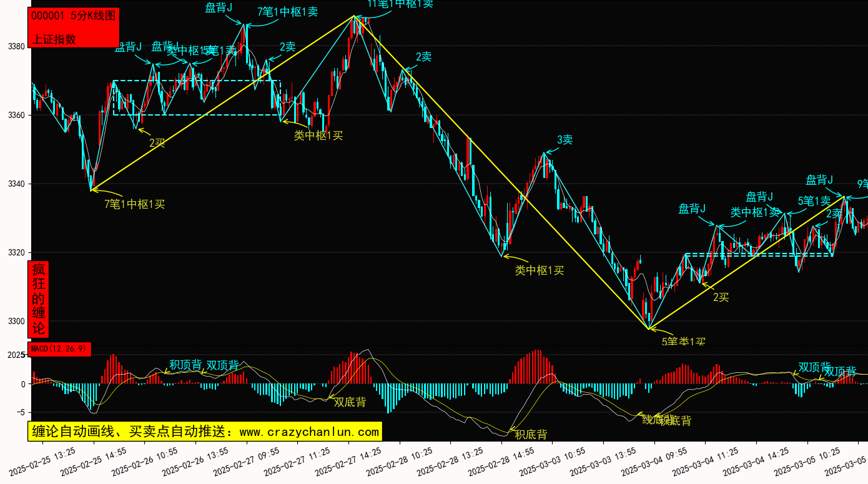Click the 3300 price axis label

(16, 322)
